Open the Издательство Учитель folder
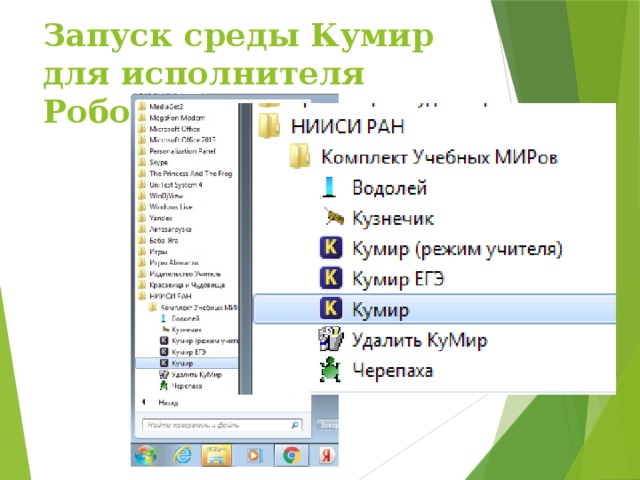This screenshot has height=480, width=640. coord(186,274)
